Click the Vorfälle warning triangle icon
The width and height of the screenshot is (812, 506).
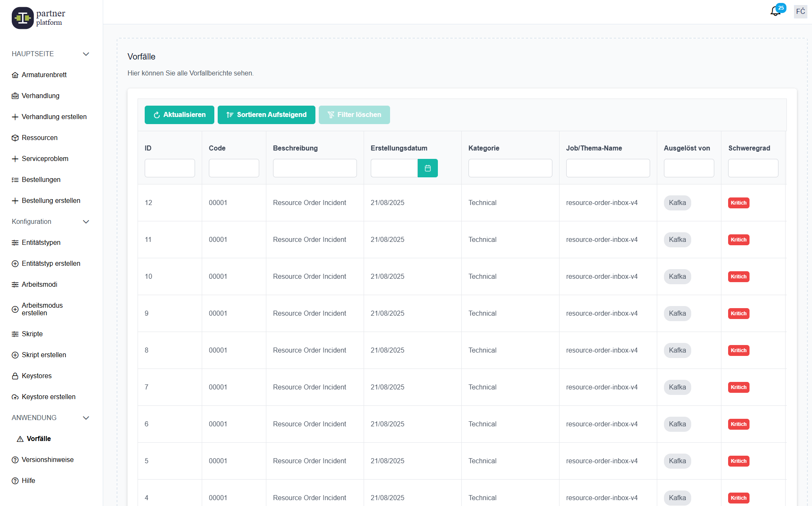tap(20, 439)
